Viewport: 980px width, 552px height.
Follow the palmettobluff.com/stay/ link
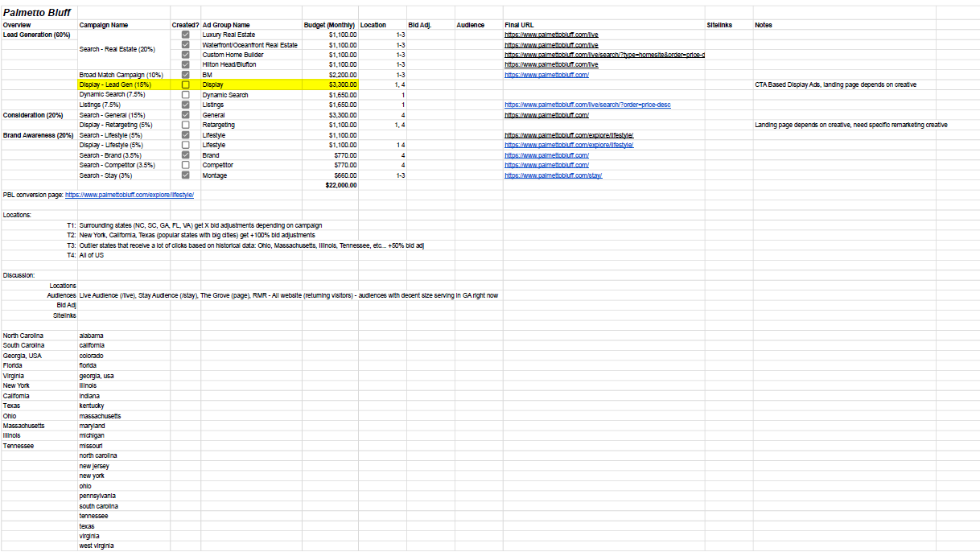click(x=554, y=175)
